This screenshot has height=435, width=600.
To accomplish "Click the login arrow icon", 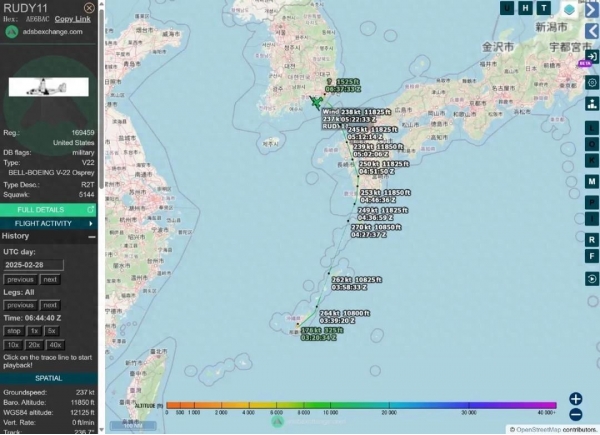I will point(592,57).
